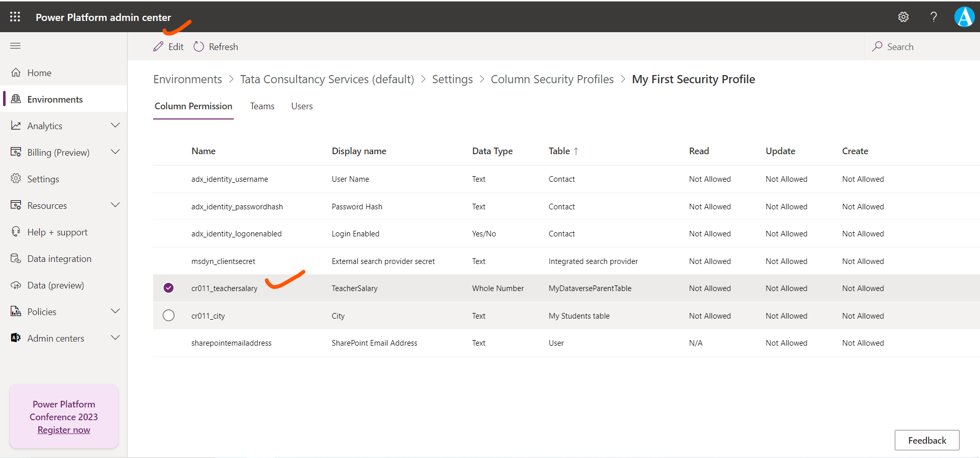Open the user account avatar
The width and height of the screenshot is (980, 458).
click(964, 17)
